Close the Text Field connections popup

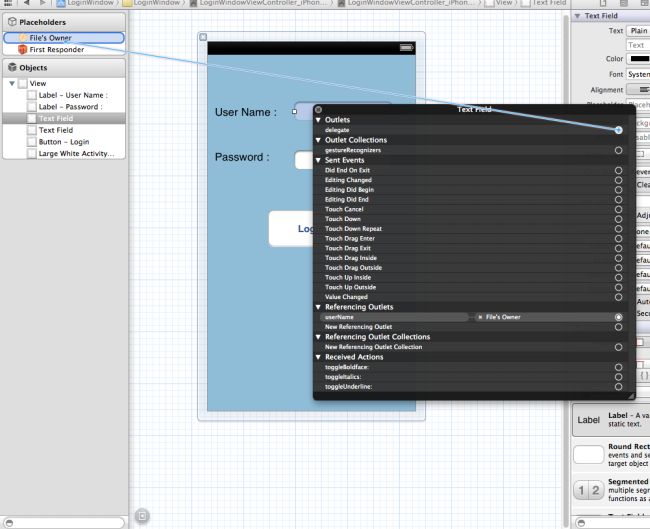pyautogui.click(x=318, y=109)
